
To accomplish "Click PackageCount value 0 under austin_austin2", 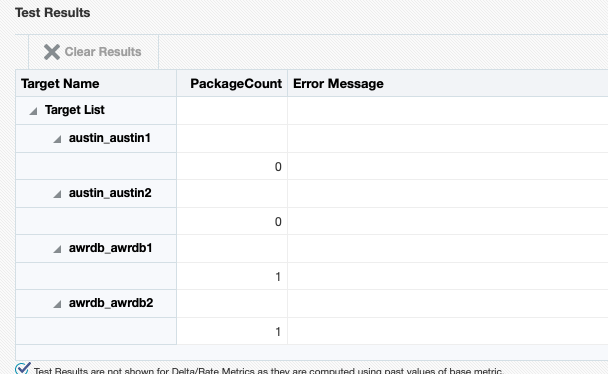I will 278,222.
